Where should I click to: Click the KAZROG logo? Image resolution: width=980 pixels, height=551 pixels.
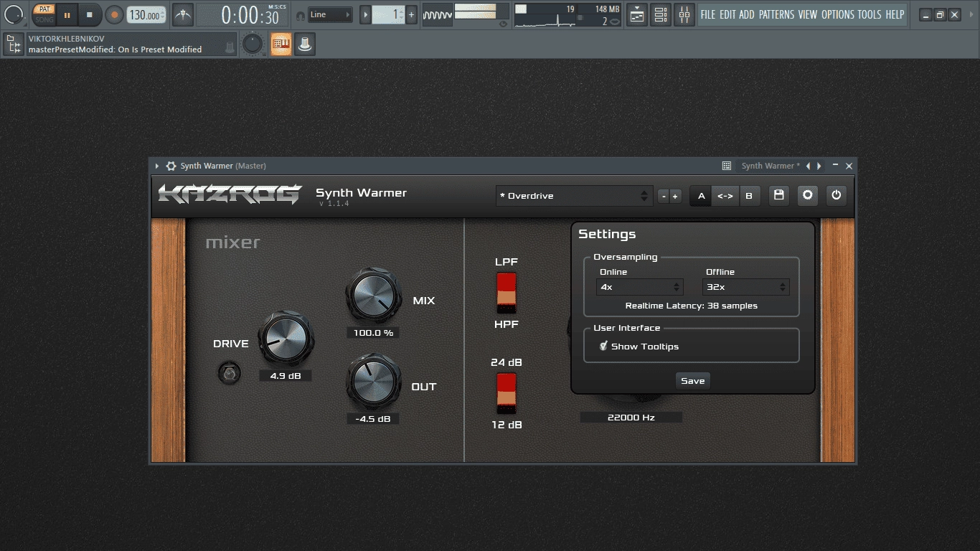pos(230,194)
